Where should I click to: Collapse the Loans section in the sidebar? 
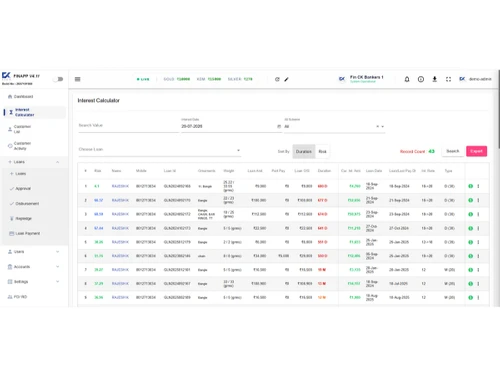(x=33, y=162)
